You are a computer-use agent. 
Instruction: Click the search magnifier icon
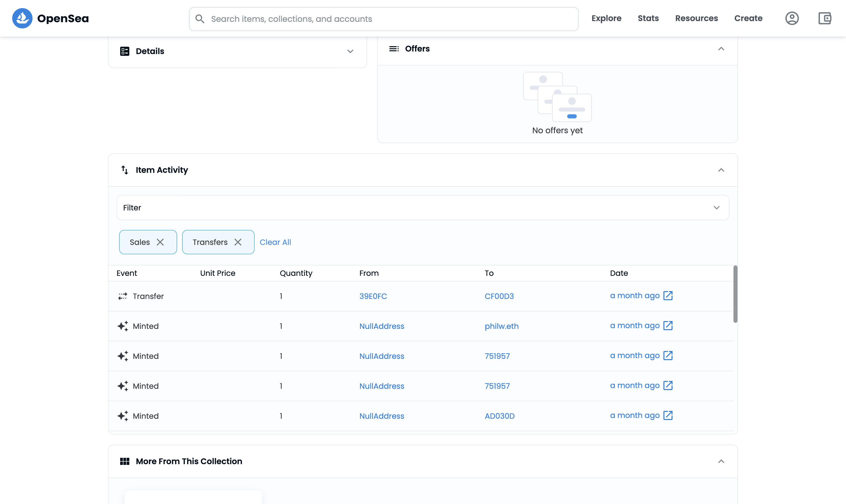point(200,19)
